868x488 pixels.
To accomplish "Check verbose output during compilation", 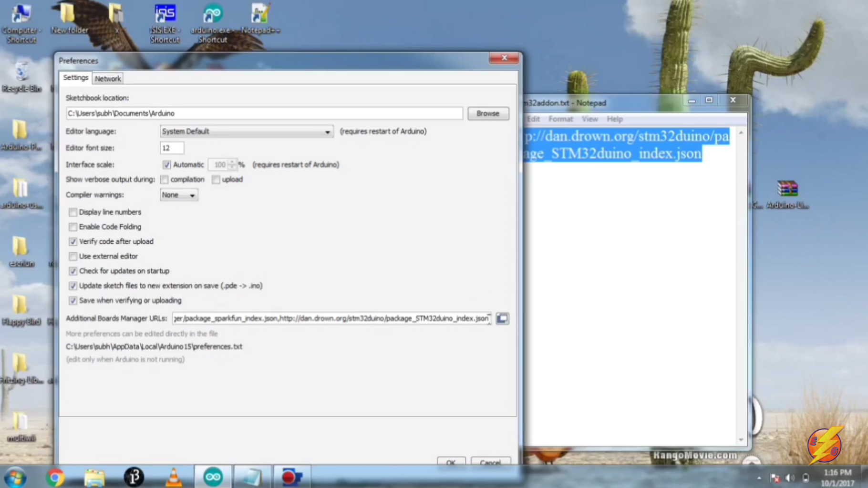I will click(x=164, y=179).
